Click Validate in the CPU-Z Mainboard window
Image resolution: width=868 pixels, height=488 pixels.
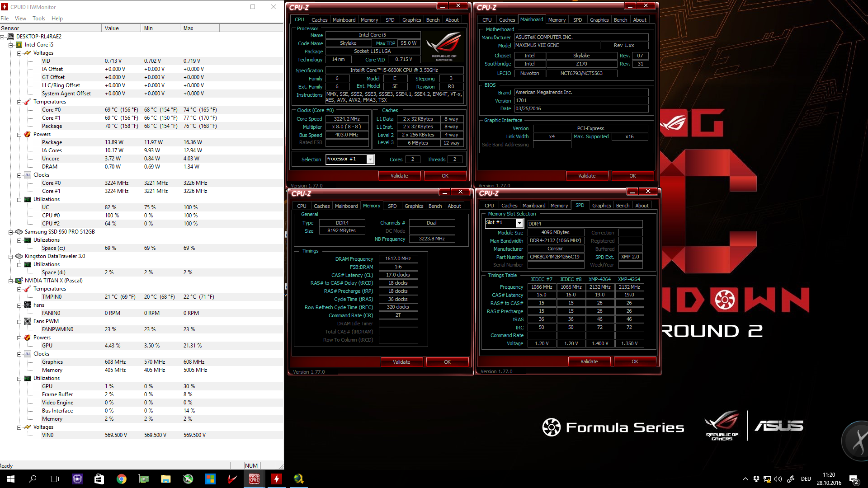587,176
